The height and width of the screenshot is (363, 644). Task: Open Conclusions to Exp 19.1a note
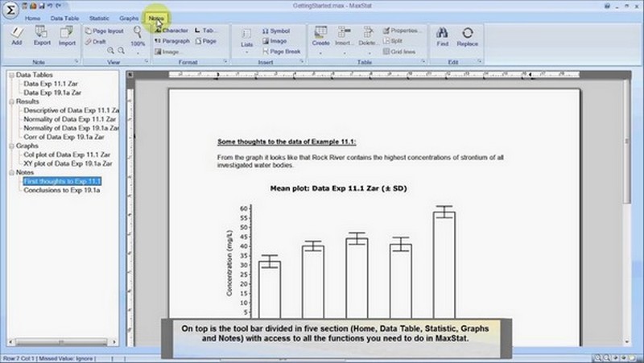(x=62, y=191)
